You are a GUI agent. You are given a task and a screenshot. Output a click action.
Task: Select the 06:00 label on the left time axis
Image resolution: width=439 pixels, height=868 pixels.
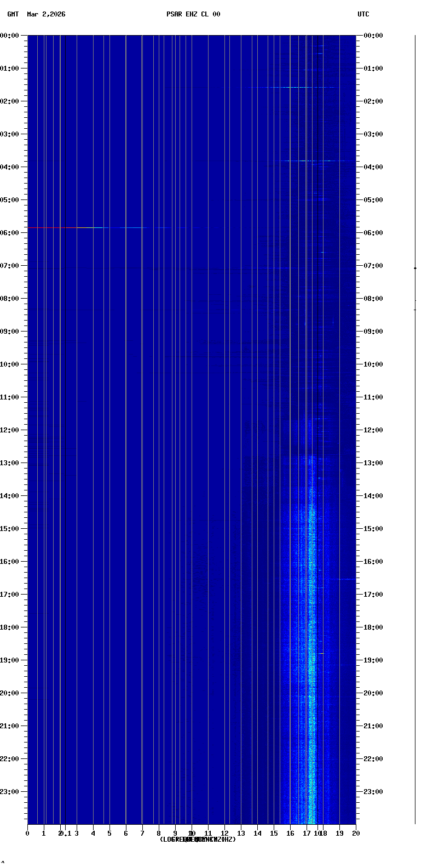(x=10, y=233)
